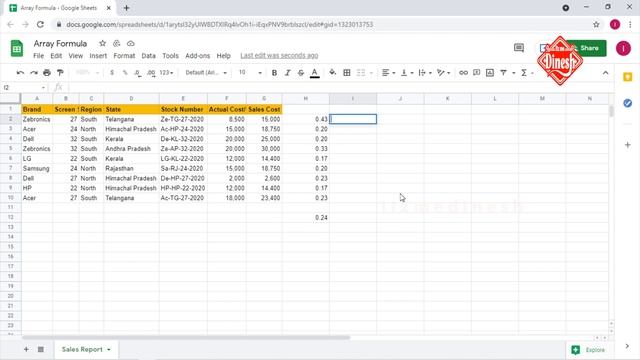Decrease decimal places icon
Image resolution: width=640 pixels, height=360 pixels.
click(x=138, y=73)
